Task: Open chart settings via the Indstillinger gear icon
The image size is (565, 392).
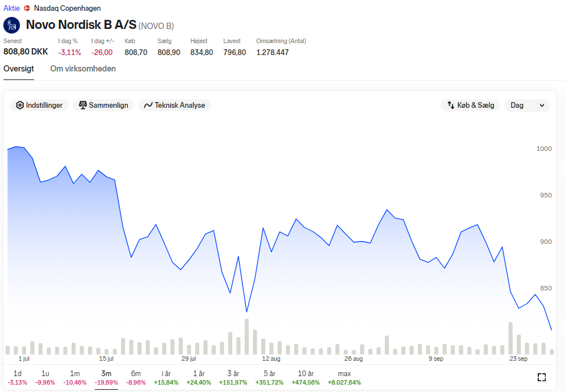Action: tap(19, 105)
